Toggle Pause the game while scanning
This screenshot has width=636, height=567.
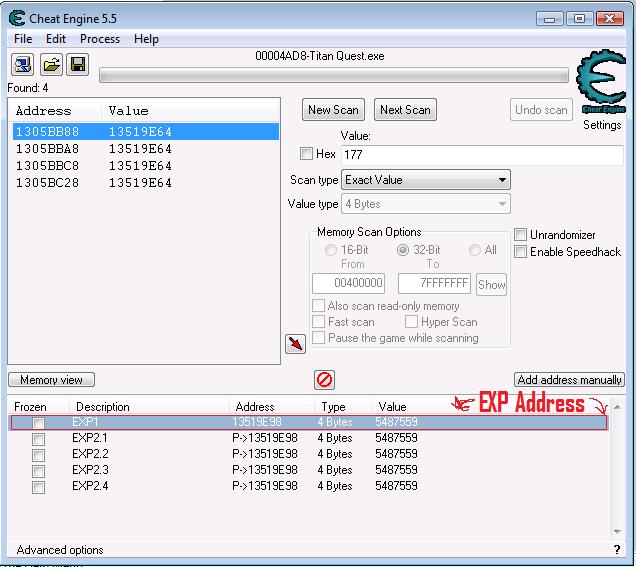click(318, 337)
